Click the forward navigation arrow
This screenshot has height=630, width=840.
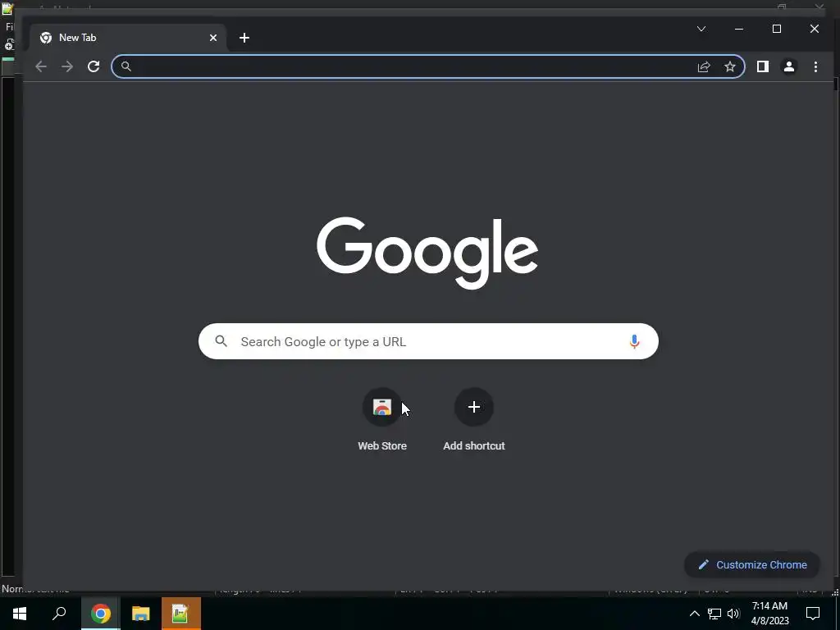click(x=67, y=66)
